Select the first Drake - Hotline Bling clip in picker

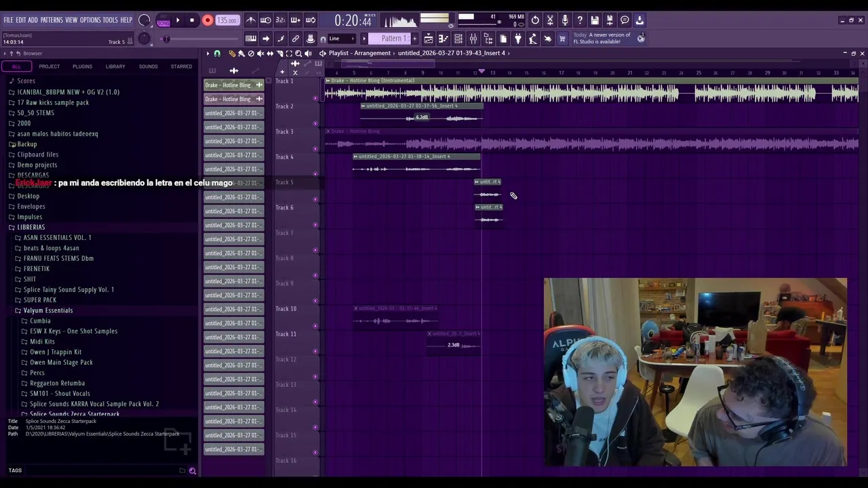click(234, 85)
